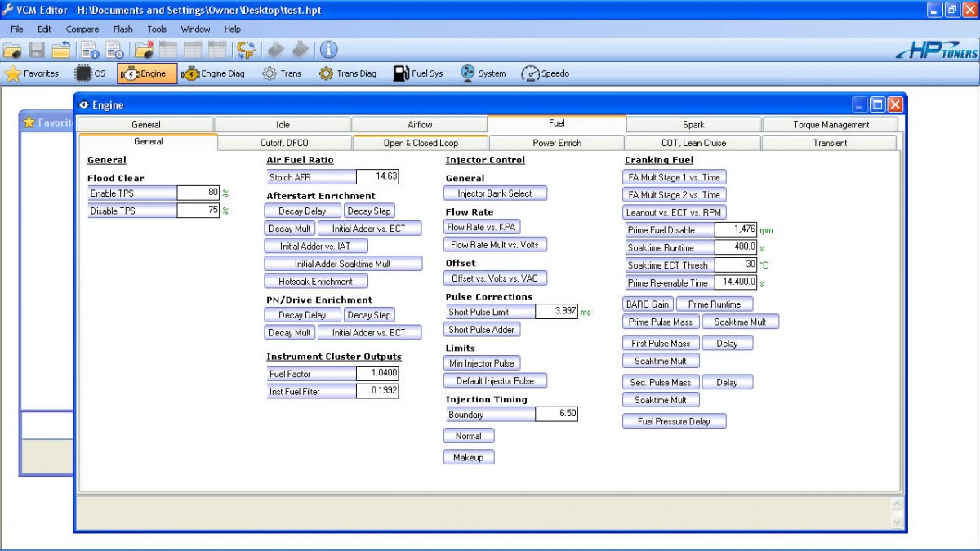Open Fuel Pressure Delay table
The image size is (980, 551).
pyautogui.click(x=675, y=421)
